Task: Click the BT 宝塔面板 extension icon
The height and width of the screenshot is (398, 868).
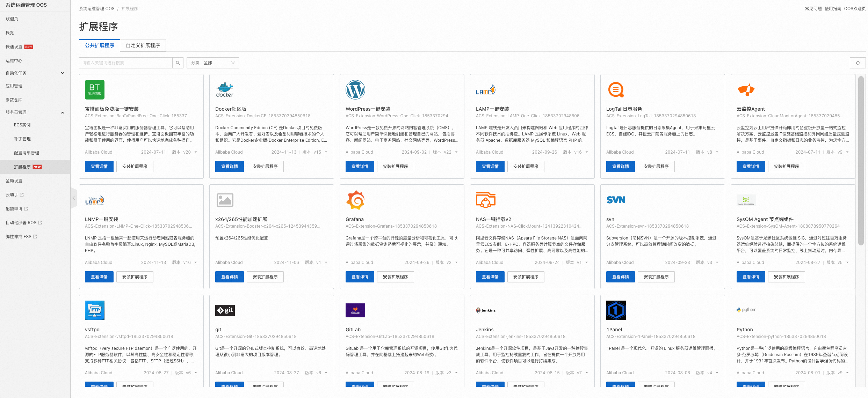Action: [x=94, y=90]
